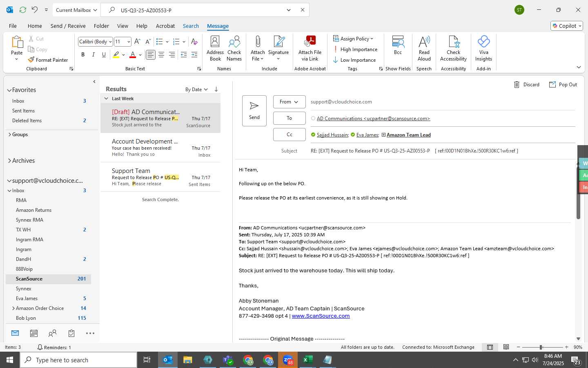Mark message as High Importance
This screenshot has height=368, width=588.
tap(355, 49)
